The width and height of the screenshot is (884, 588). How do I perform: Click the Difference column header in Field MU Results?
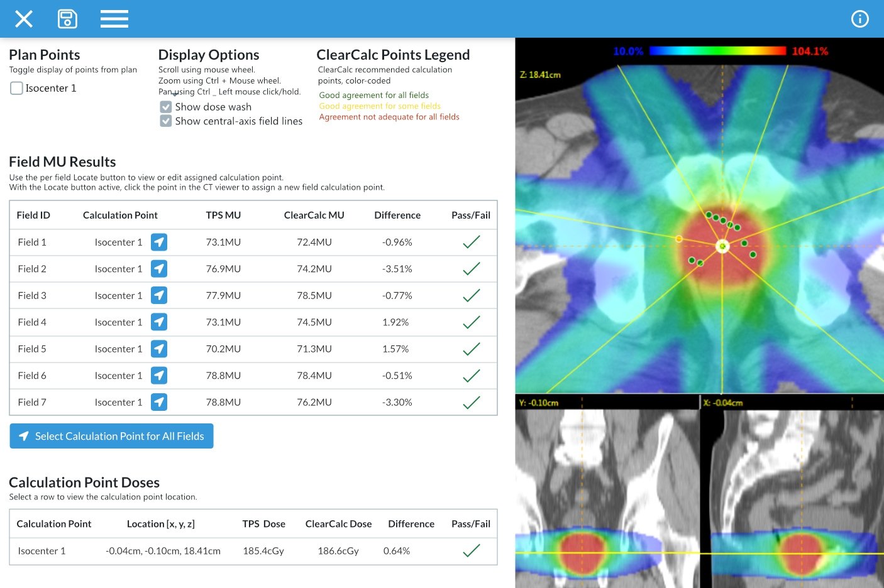pos(397,215)
